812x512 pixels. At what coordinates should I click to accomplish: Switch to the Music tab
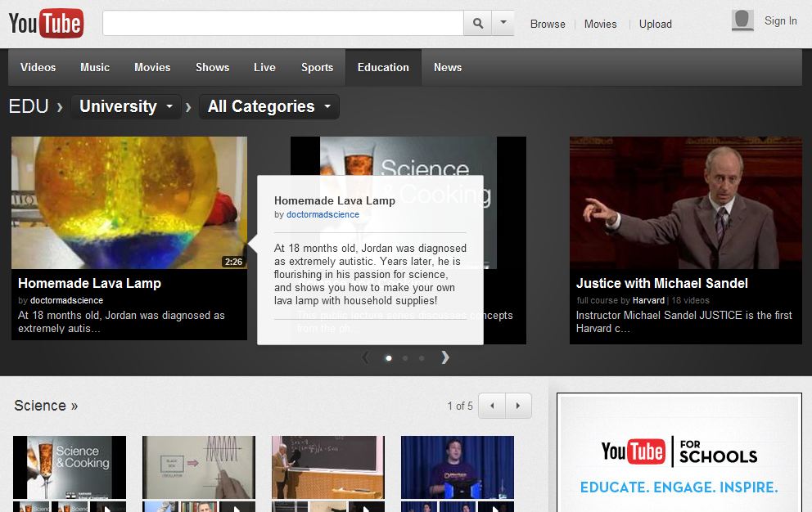pos(95,67)
